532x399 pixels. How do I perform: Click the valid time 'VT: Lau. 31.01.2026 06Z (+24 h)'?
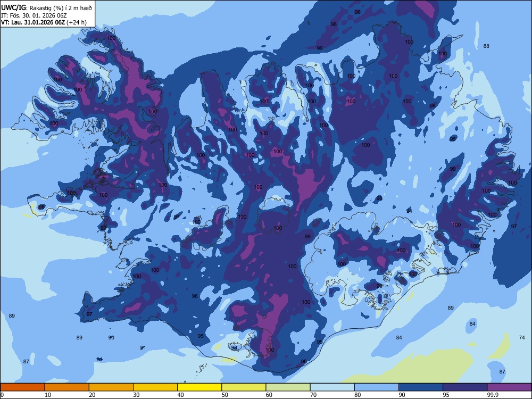[44, 23]
